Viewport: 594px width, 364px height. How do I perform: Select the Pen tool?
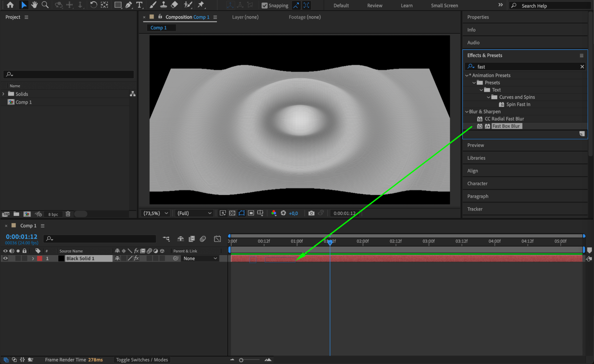[x=129, y=5]
